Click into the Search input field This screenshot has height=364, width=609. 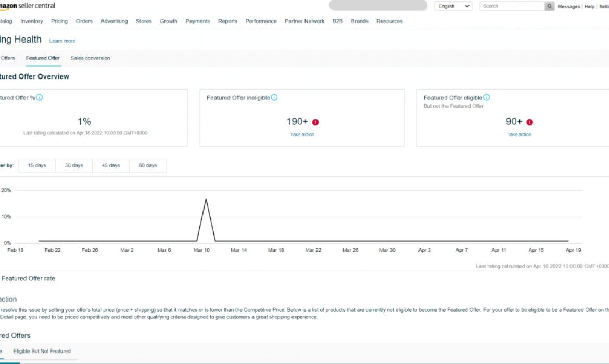click(x=511, y=6)
